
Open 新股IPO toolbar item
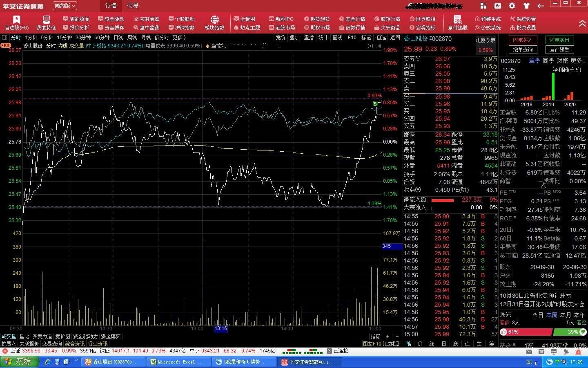[x=281, y=19]
